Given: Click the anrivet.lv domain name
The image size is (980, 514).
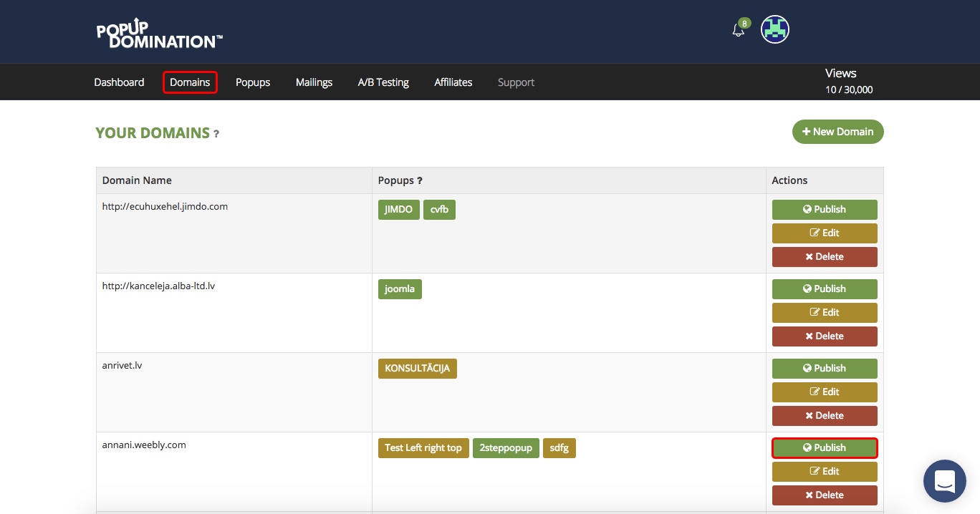Looking at the screenshot, I should tap(123, 365).
